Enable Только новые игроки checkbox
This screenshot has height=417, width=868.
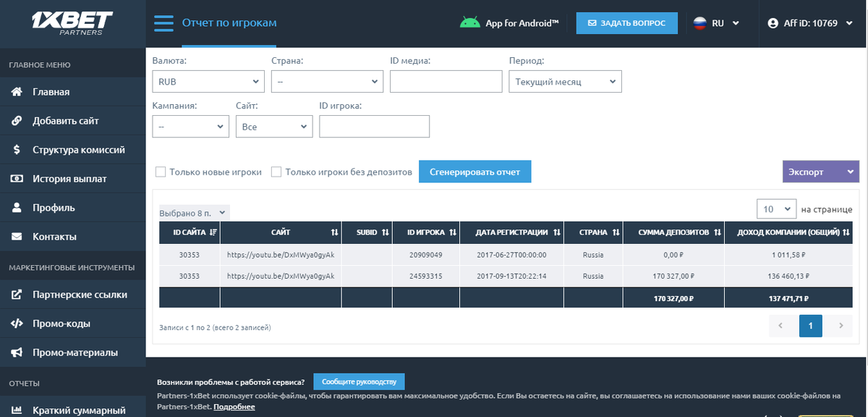(161, 172)
